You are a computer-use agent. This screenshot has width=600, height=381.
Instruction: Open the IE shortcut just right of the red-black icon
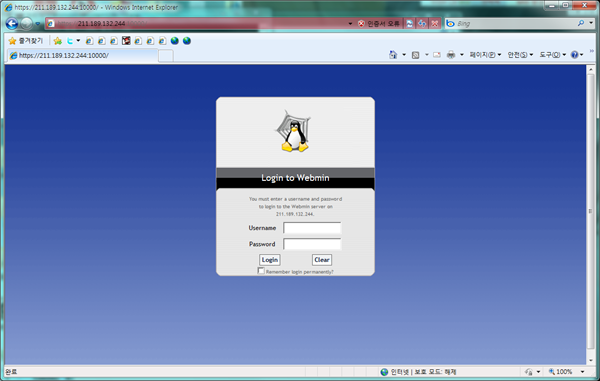click(x=138, y=41)
